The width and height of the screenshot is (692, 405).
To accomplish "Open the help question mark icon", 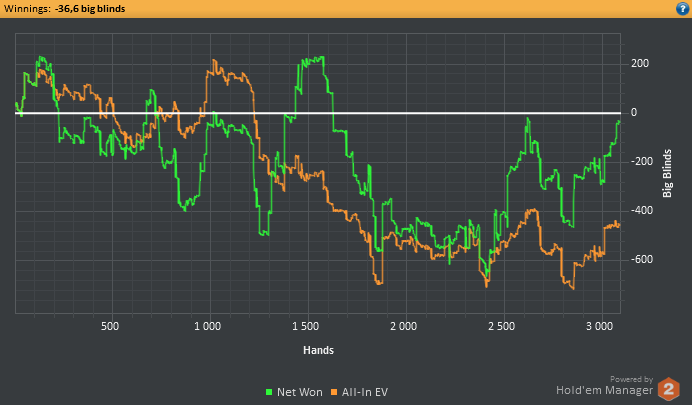I will click(682, 8).
